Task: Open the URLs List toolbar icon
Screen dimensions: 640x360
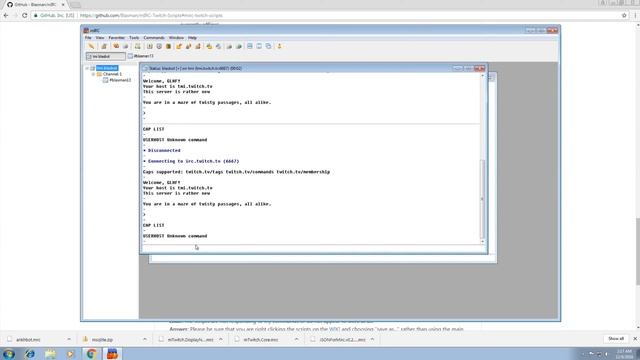Action: click(239, 46)
